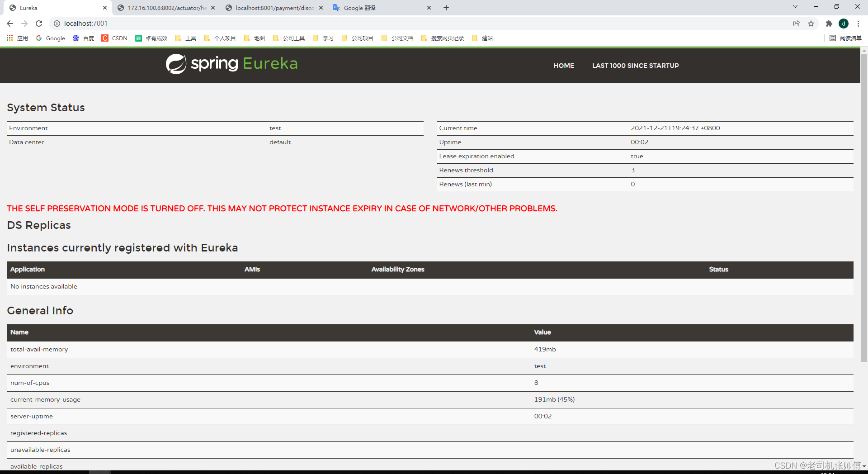Click the 'No instances available' row

(430, 286)
